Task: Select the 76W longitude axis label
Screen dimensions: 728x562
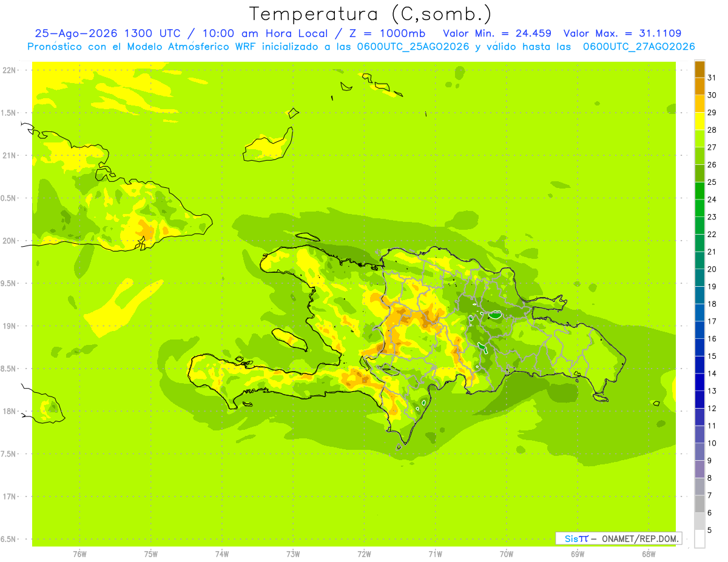Action: [x=79, y=554]
